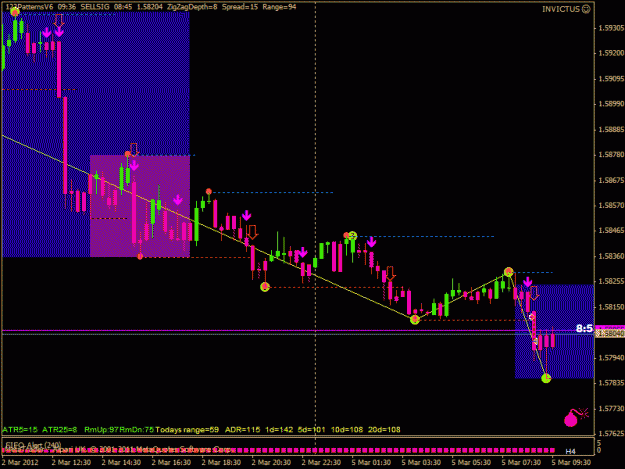
Task: Select the magenta arrow inside the right blue zone
Action: click(527, 282)
